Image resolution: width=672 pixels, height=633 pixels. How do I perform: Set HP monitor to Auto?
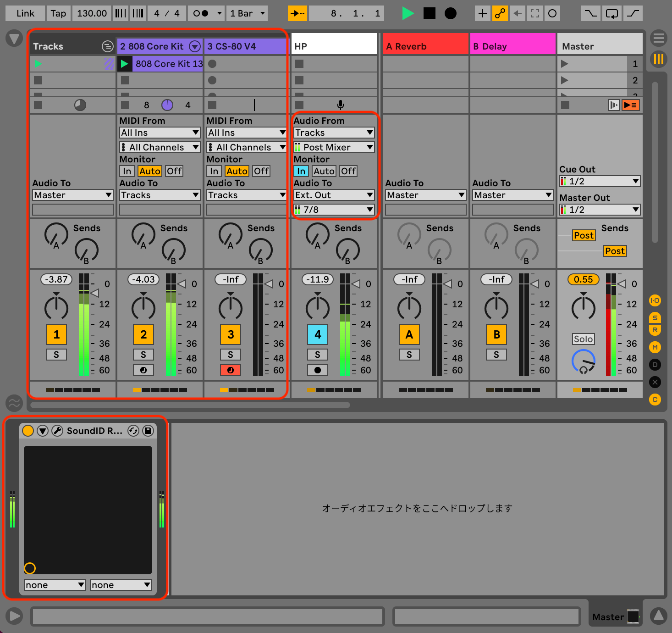tap(324, 171)
